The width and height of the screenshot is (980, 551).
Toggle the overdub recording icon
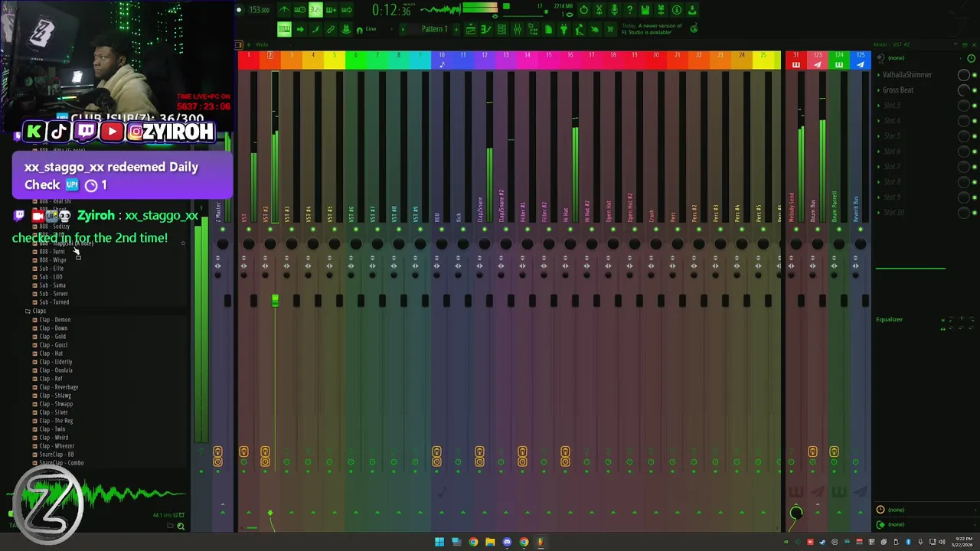coord(331,10)
